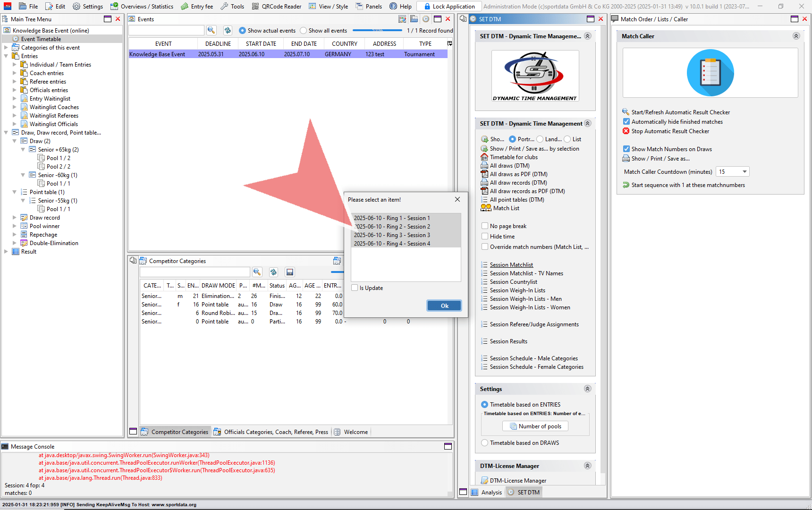Check the No page break option

click(x=485, y=226)
